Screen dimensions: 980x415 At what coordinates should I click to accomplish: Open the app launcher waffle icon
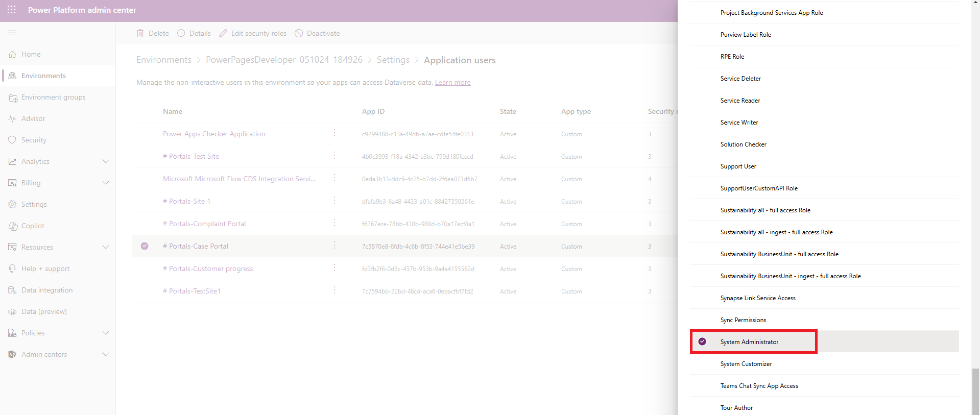[12, 10]
